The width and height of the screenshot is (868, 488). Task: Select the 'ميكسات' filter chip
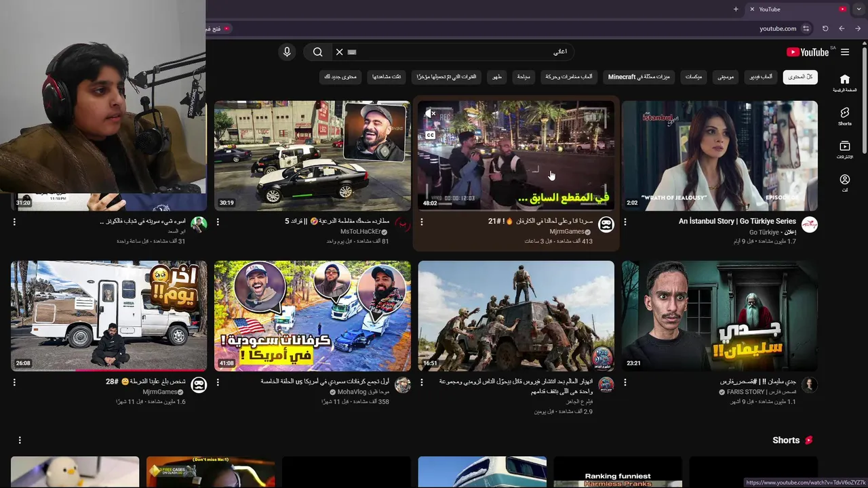coord(694,77)
